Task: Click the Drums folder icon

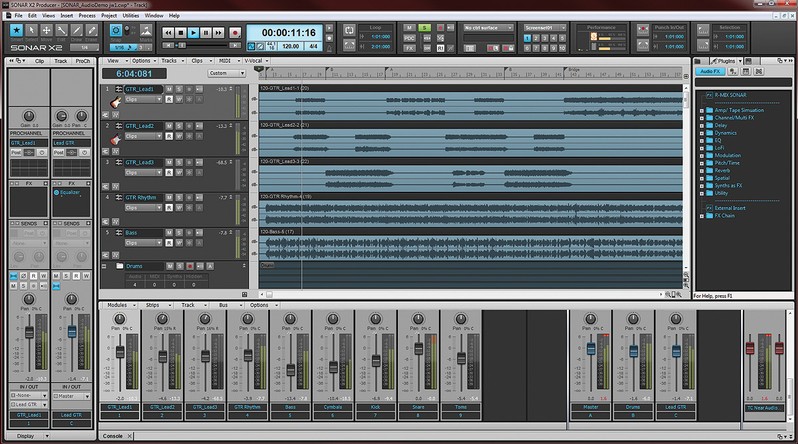Action: (x=120, y=266)
